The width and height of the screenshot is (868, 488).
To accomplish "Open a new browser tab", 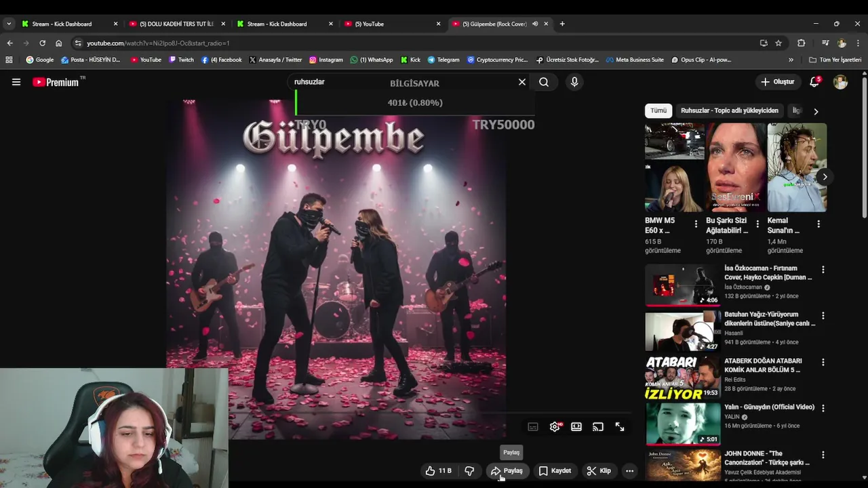I will (x=562, y=24).
